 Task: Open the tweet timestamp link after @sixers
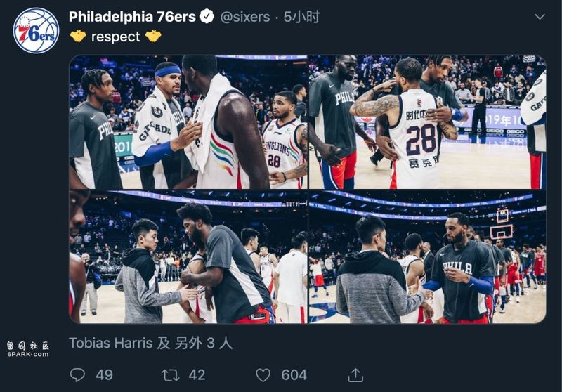tap(301, 17)
